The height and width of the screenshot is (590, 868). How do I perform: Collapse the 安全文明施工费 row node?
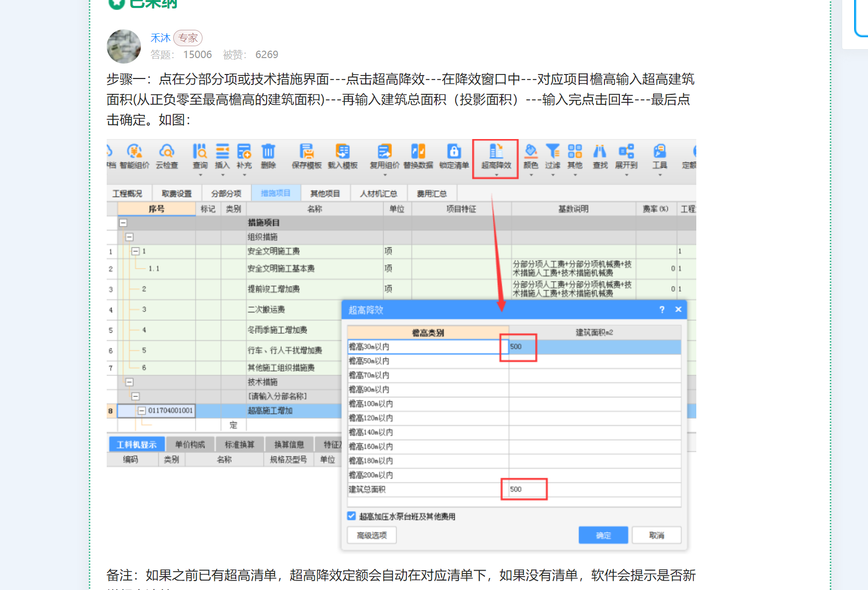135,251
